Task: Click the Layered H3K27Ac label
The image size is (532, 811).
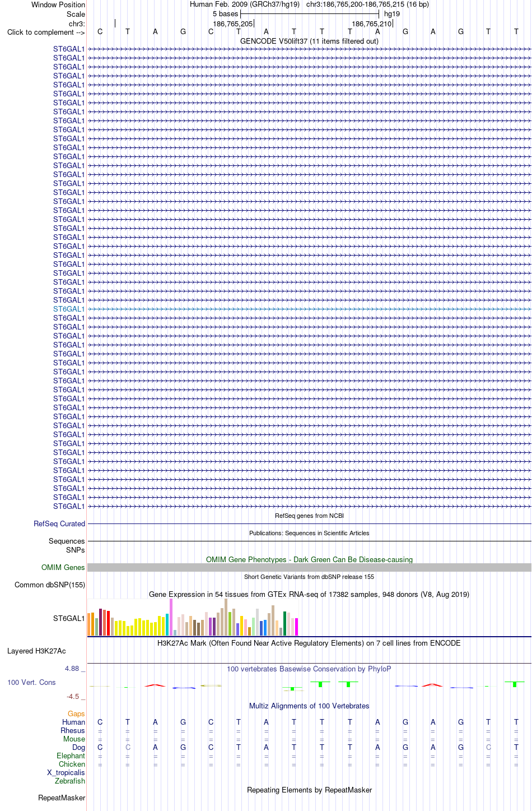Action: coord(36,651)
